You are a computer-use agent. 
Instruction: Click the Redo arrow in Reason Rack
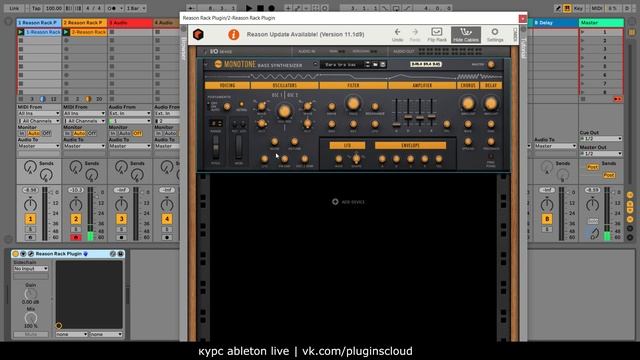[x=415, y=32]
